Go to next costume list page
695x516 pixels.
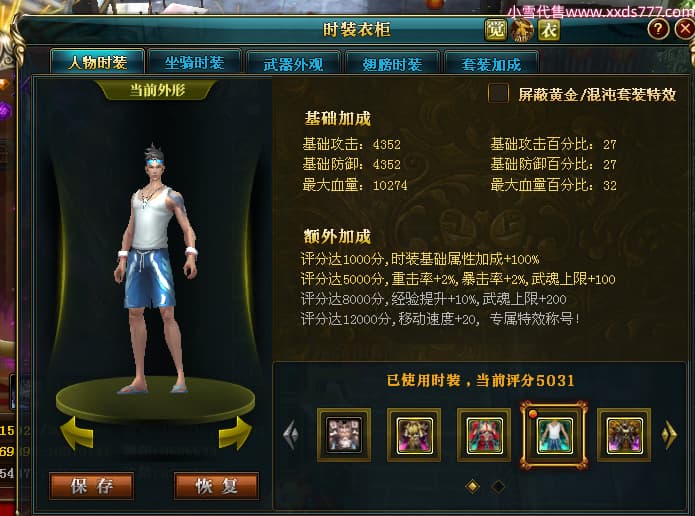click(x=669, y=434)
